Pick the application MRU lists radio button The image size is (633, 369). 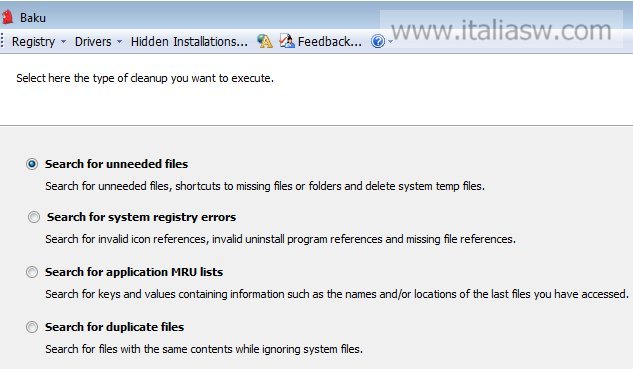(32, 272)
